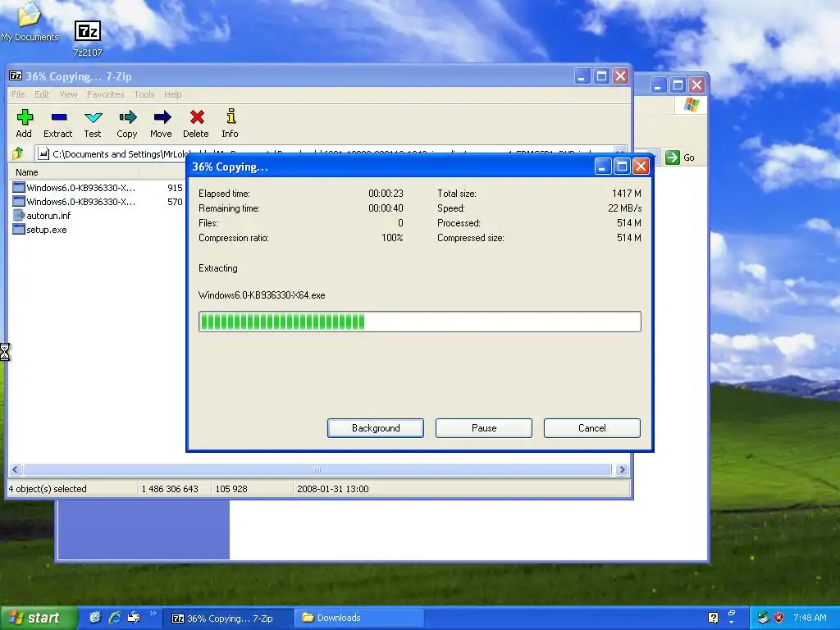Click the Start button
This screenshot has width=840, height=630.
coord(38,618)
